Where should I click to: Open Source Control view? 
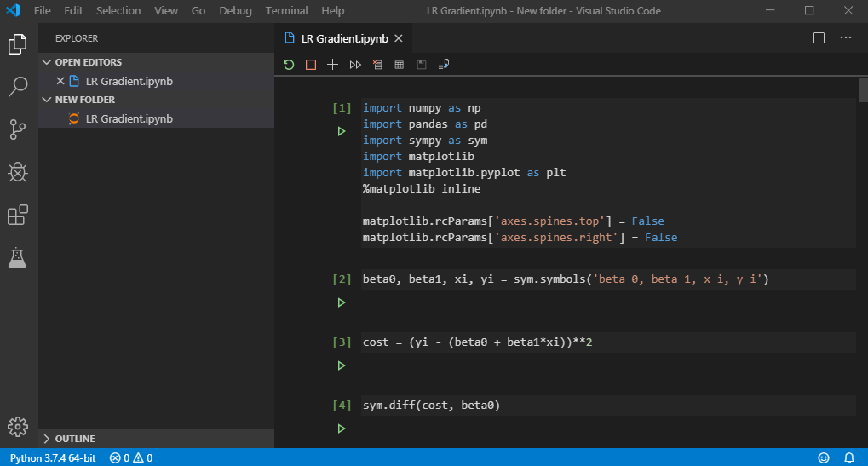pos(18,129)
